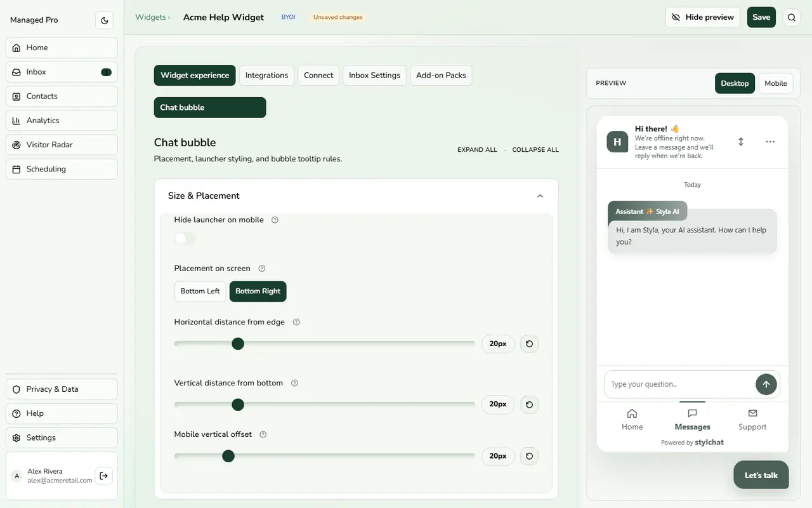Reset horizontal distance from edge value

[529, 344]
